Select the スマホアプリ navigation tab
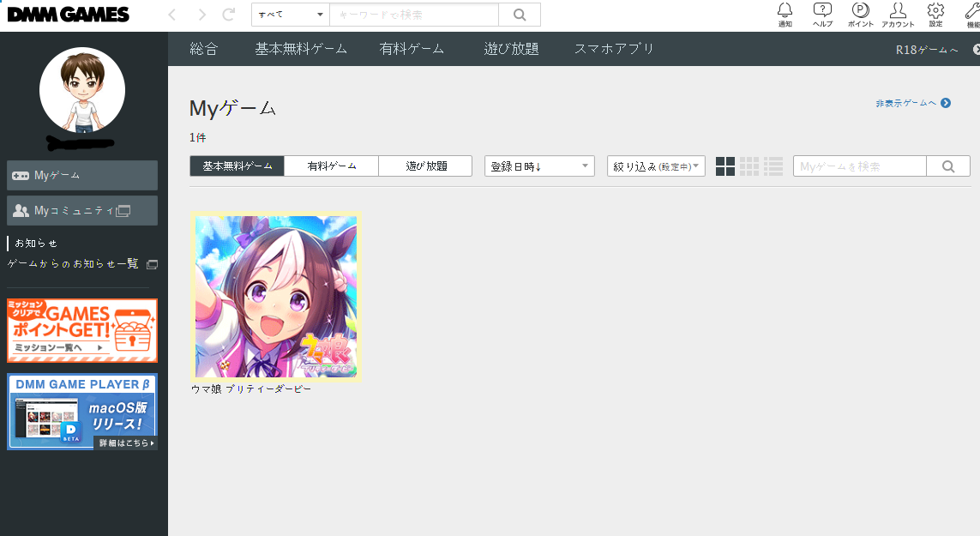This screenshot has width=980, height=536. point(614,49)
